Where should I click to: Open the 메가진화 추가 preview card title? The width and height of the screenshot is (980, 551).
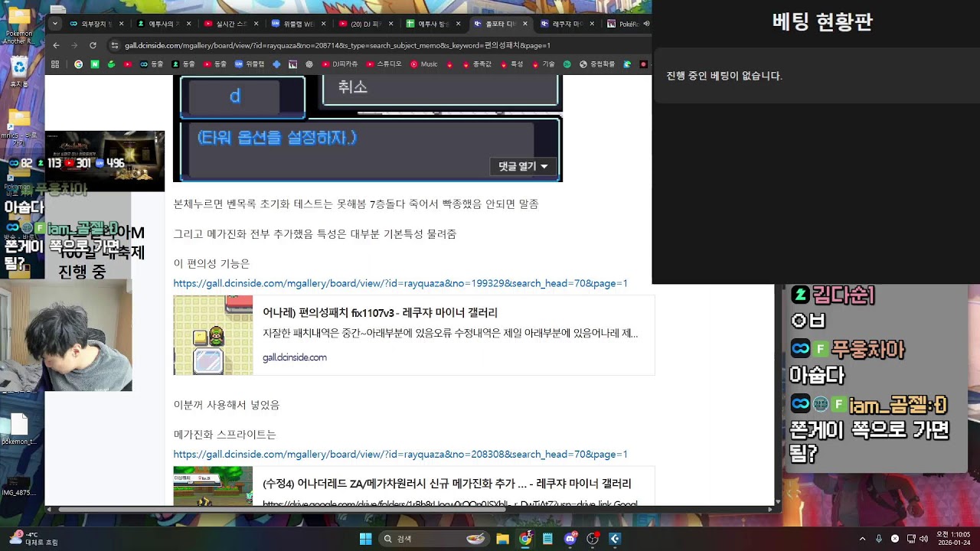click(x=446, y=484)
